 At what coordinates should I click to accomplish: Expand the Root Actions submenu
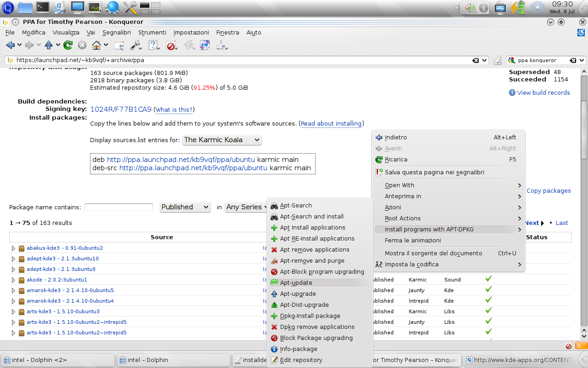click(x=448, y=218)
